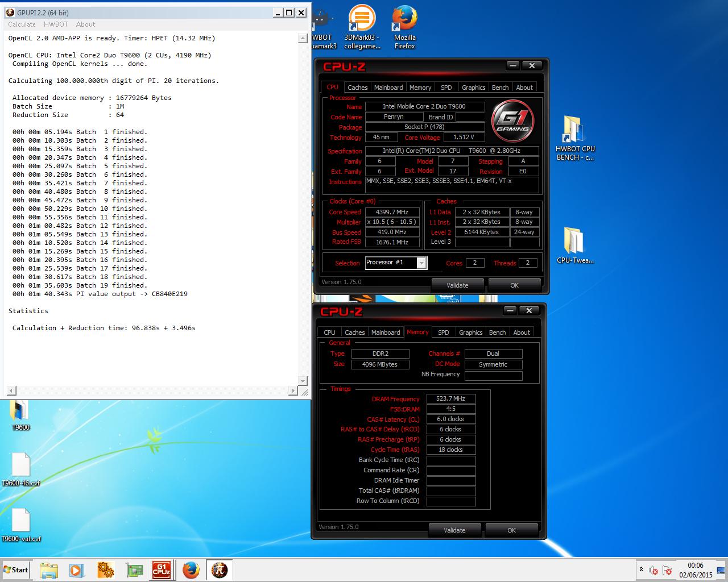
Task: Click the FSB:DRAM ratio value 4:5
Action: 450,409
